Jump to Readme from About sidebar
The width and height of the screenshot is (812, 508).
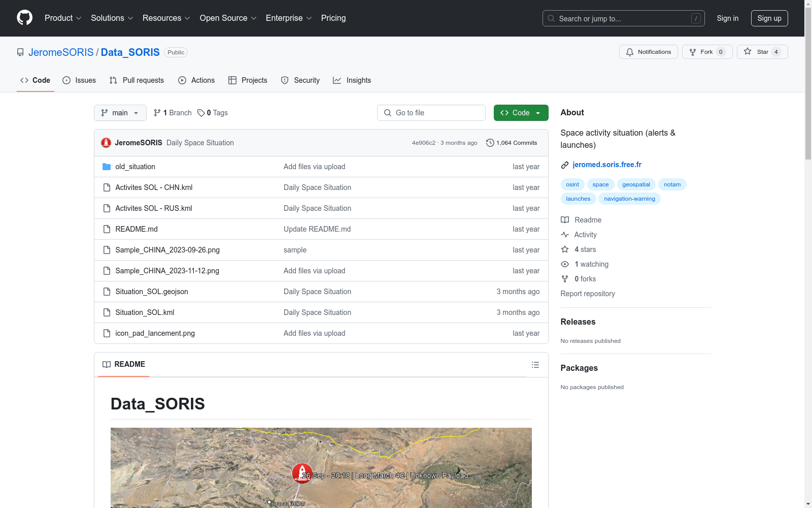pos(581,220)
